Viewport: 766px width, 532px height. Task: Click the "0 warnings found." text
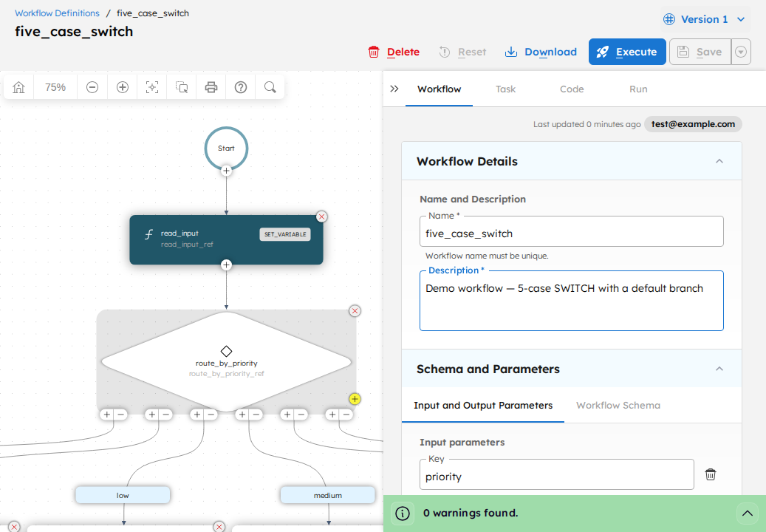(471, 513)
